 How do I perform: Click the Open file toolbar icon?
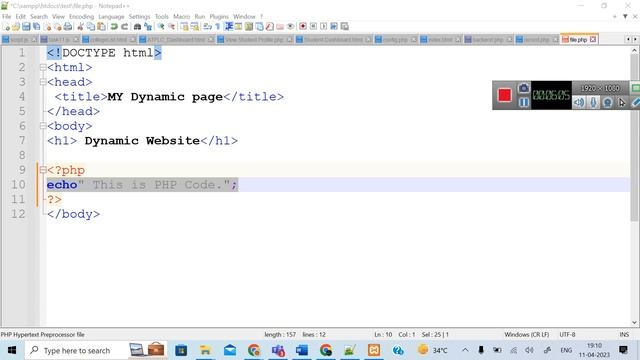pos(16,27)
